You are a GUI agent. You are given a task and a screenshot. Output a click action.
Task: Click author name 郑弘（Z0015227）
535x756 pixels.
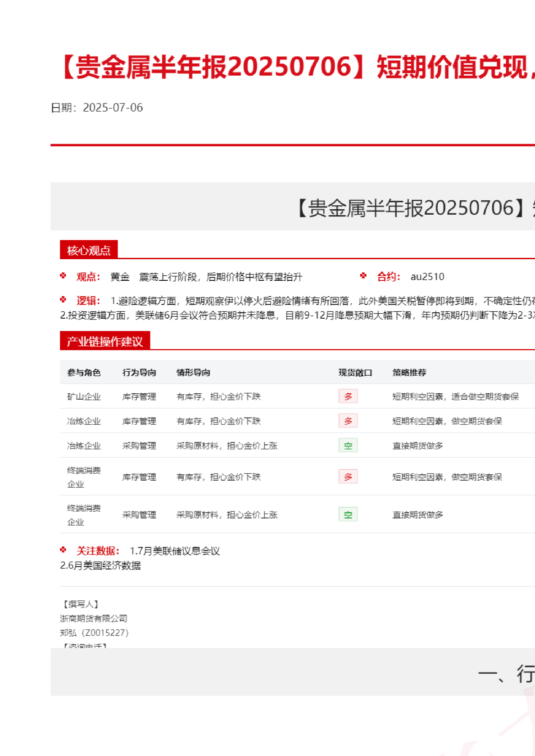coord(95,633)
